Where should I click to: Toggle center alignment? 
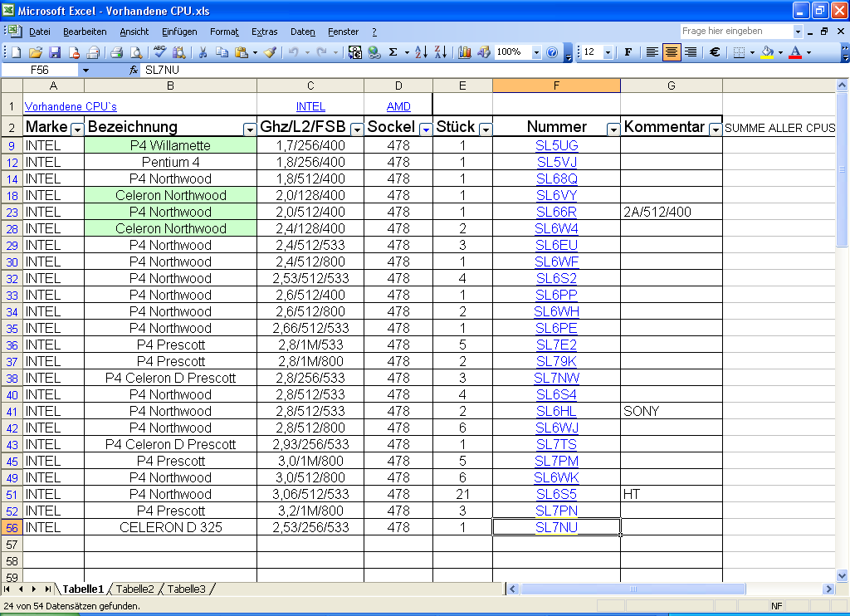pos(671,52)
